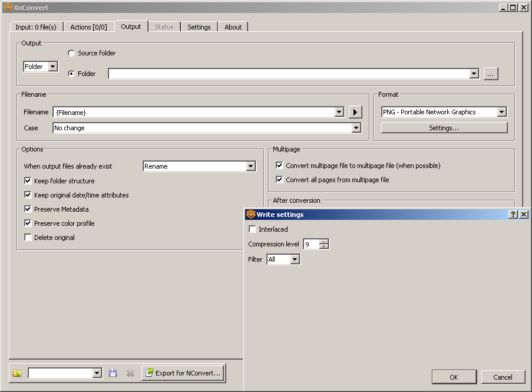Expand the Case dropdown
This screenshot has height=392, width=532.
coord(356,128)
